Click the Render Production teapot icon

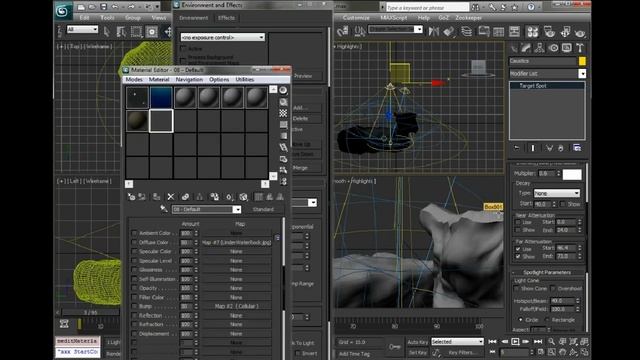coord(580,32)
